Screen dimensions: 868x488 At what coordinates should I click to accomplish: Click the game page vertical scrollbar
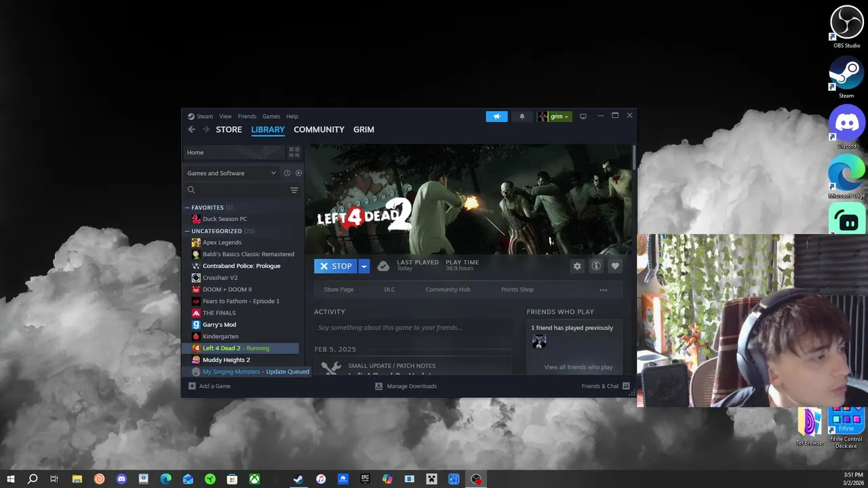pyautogui.click(x=634, y=157)
